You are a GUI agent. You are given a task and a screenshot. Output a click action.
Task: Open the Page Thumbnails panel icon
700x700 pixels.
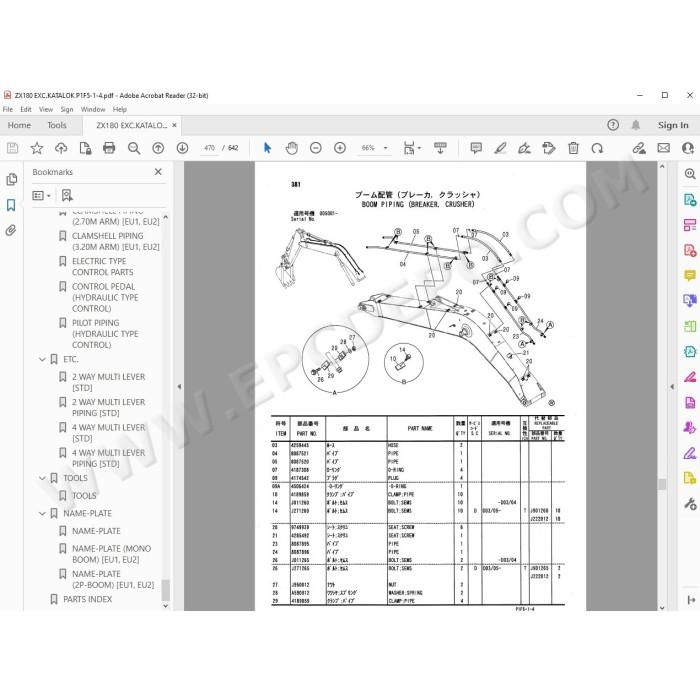[x=12, y=179]
